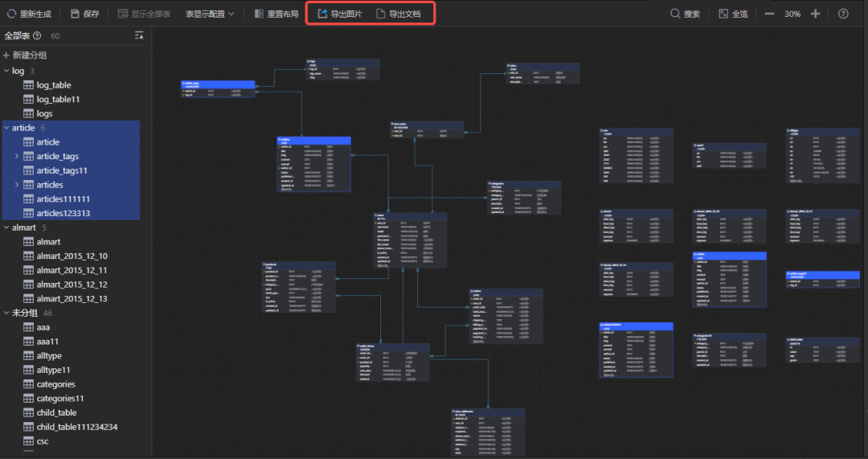Select almart_2015_12_12 row
The height and width of the screenshot is (459, 868).
pyautogui.click(x=72, y=285)
